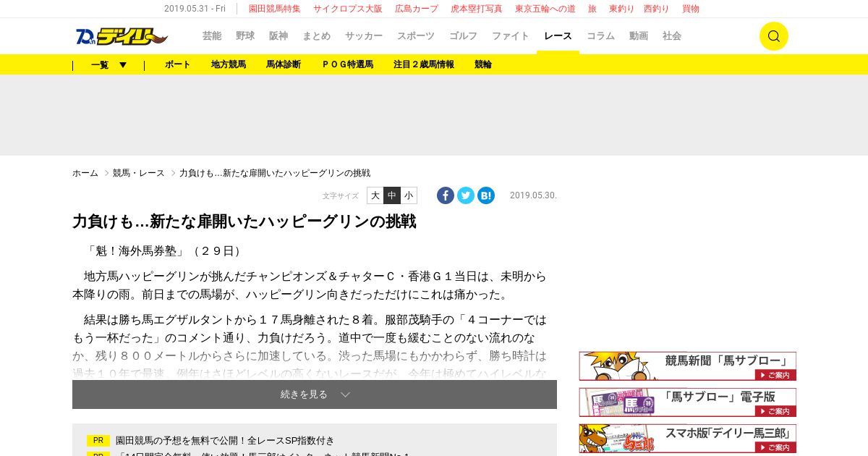
Task: Open the サッカー tab
Action: pos(364,36)
